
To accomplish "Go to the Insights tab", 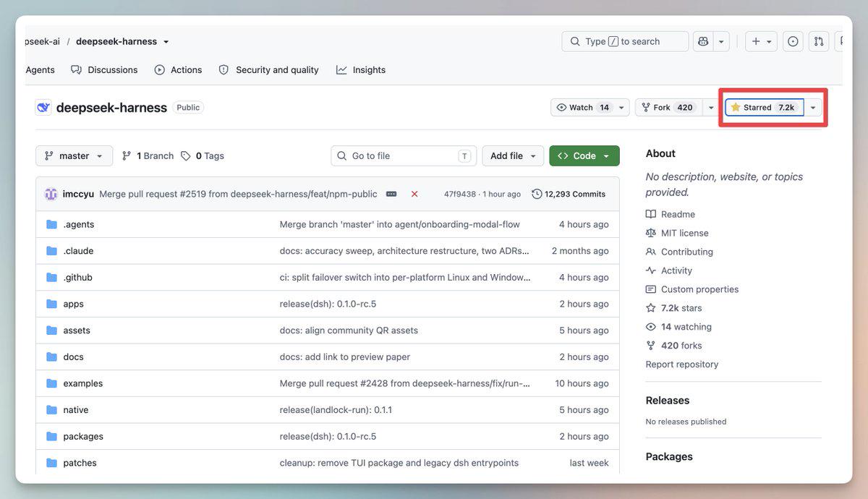I will pyautogui.click(x=361, y=70).
